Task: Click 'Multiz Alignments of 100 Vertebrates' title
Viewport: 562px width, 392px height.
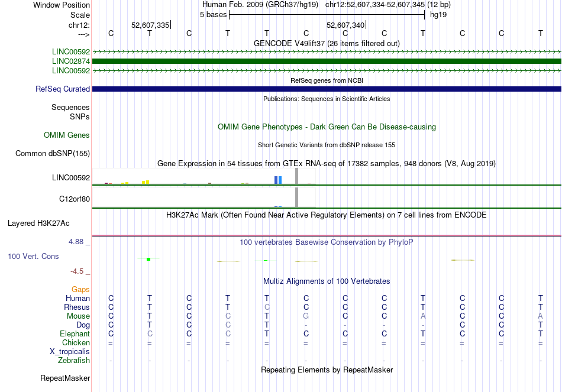Action: (x=327, y=281)
